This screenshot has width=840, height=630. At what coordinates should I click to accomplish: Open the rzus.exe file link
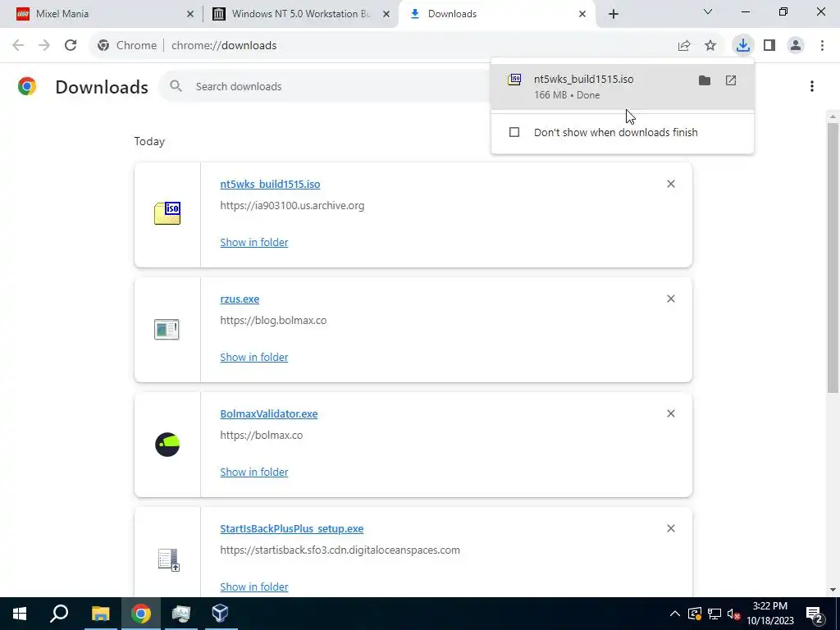[240, 299]
